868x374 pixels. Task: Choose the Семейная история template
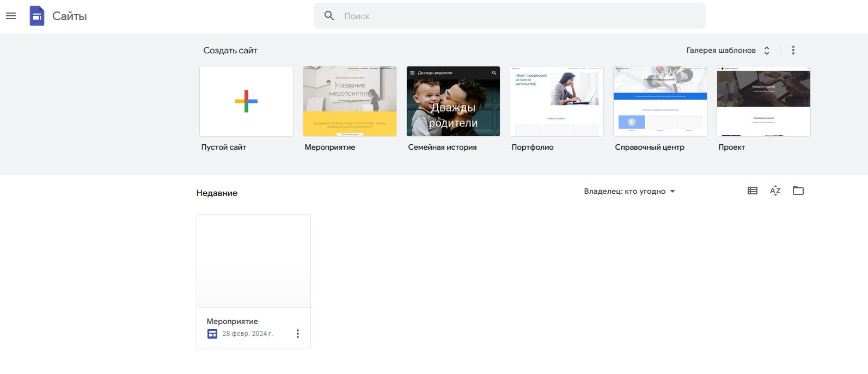pos(453,101)
